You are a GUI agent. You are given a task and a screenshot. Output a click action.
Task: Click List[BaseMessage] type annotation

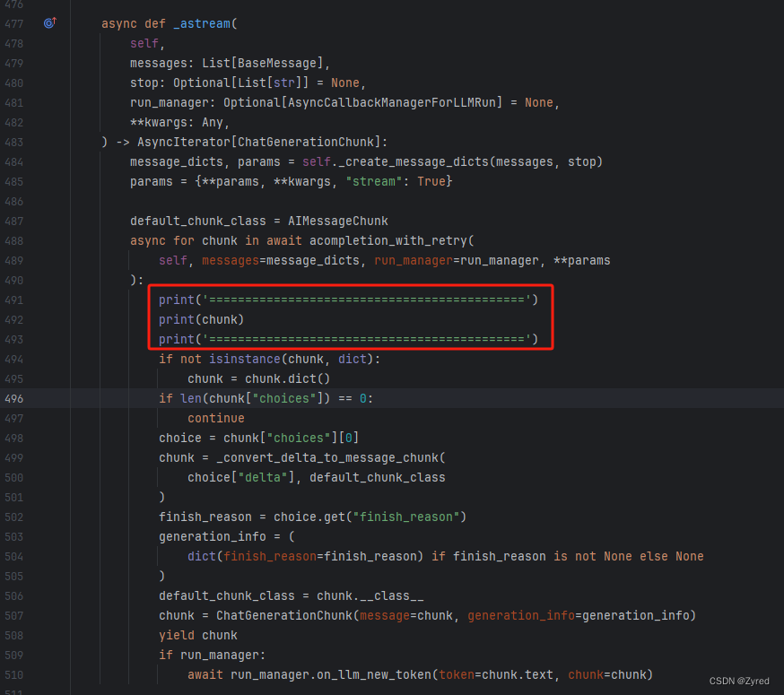coord(263,64)
